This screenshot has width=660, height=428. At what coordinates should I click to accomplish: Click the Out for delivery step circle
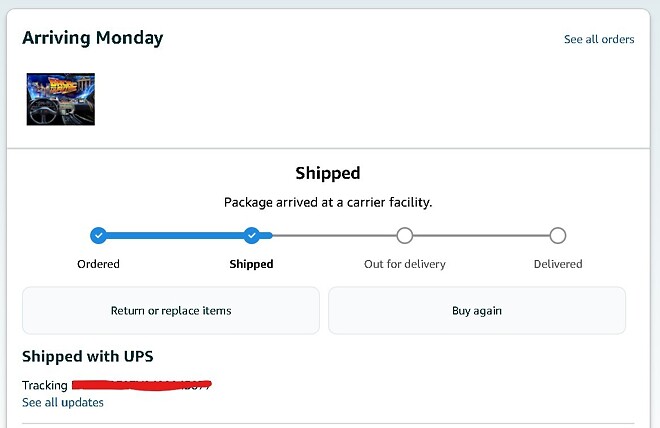(x=404, y=236)
